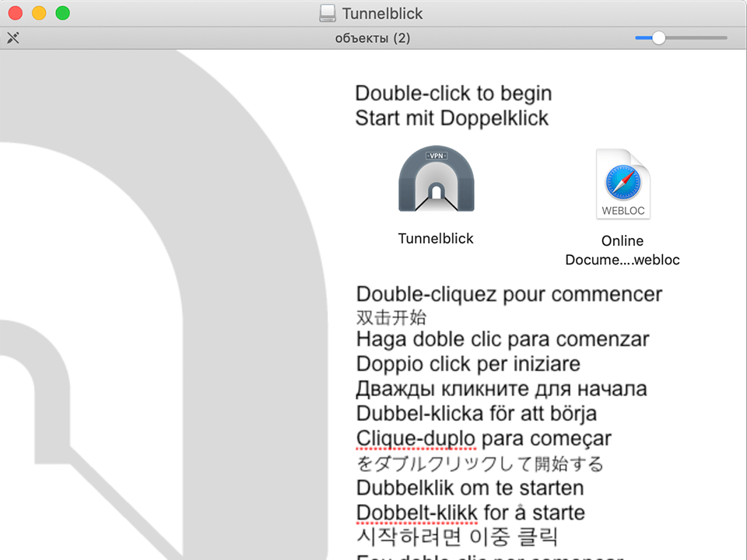
Task: Click the Online Docume....webloc link text
Action: tap(622, 250)
